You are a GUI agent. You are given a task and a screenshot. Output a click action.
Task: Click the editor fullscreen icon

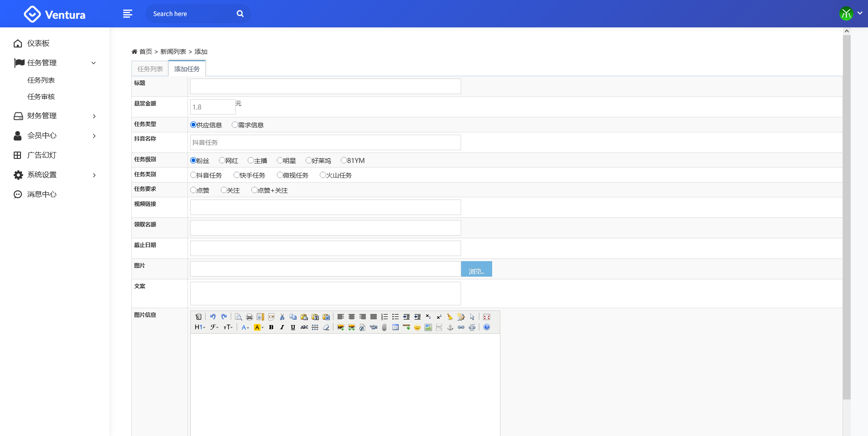coord(487,317)
